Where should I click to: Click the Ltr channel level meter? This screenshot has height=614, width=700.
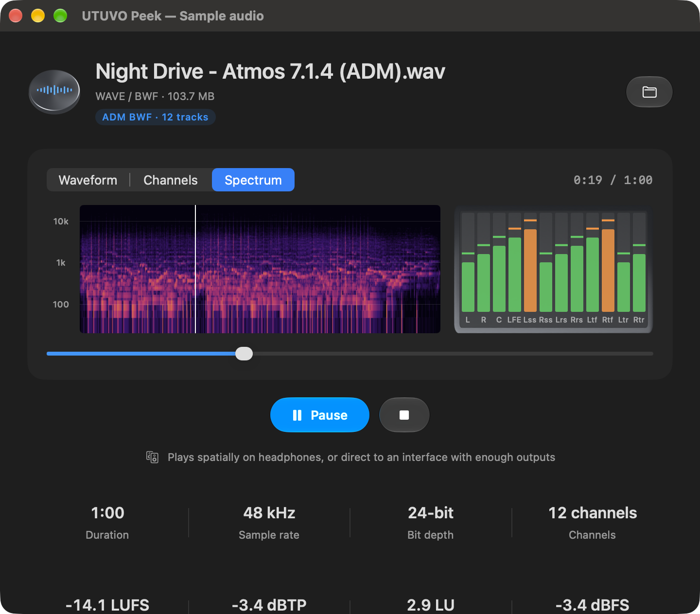coord(624,262)
